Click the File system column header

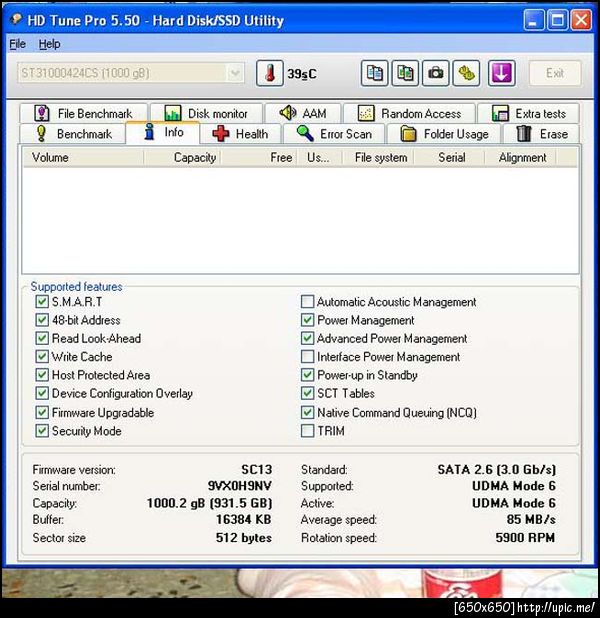click(378, 158)
